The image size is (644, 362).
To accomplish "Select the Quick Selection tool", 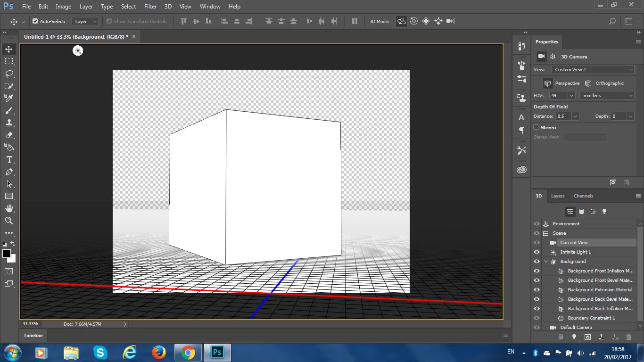I will [x=9, y=86].
